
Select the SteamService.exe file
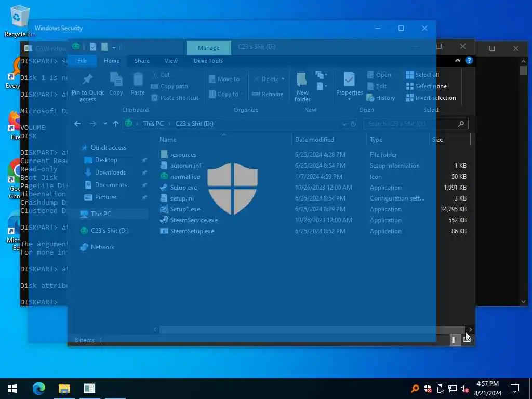click(x=194, y=220)
